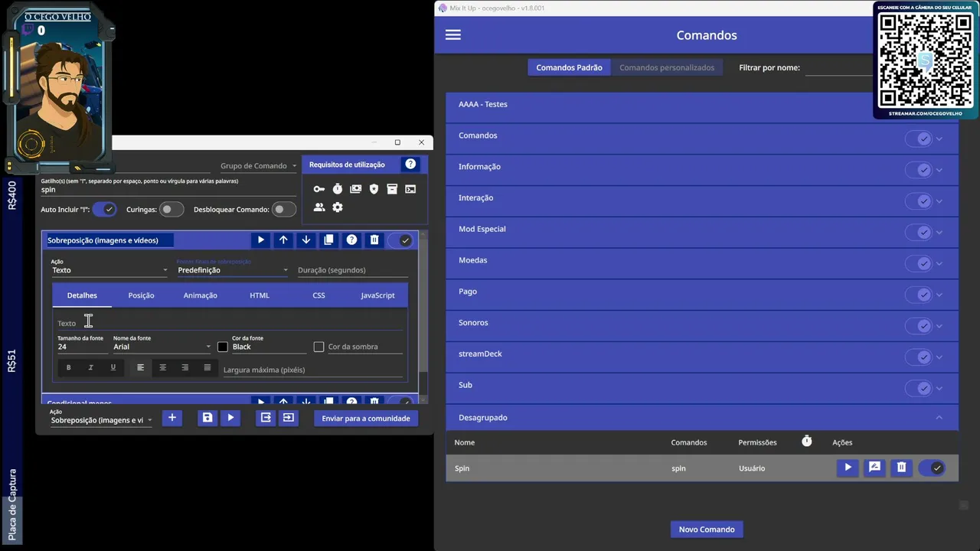Delete the Sobreposição action

(374, 240)
